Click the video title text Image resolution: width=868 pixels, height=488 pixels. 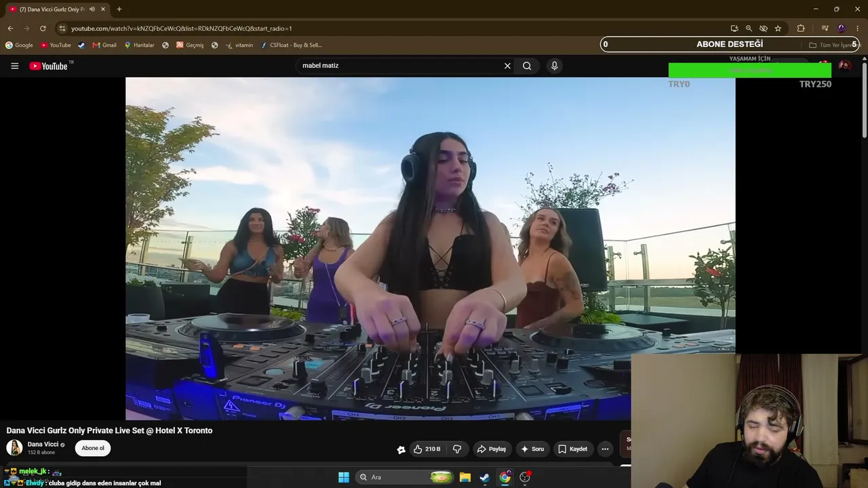(109, 430)
